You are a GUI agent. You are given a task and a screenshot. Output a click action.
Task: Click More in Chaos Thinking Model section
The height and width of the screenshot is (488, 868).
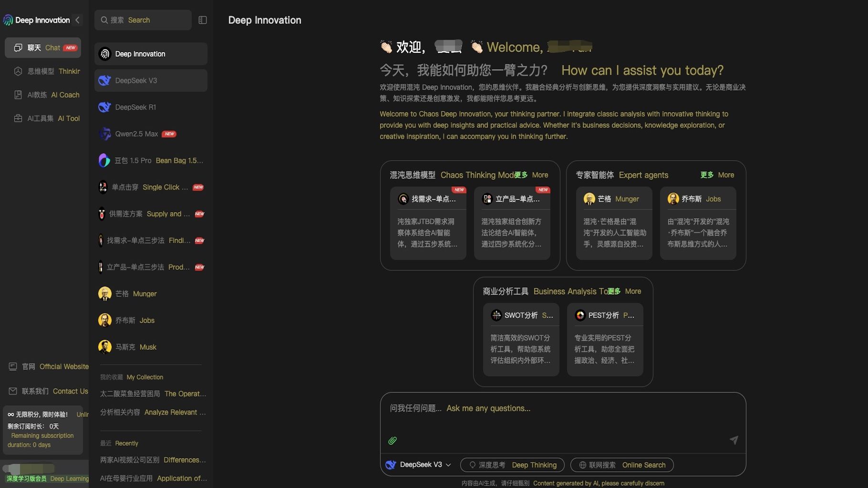coord(532,175)
